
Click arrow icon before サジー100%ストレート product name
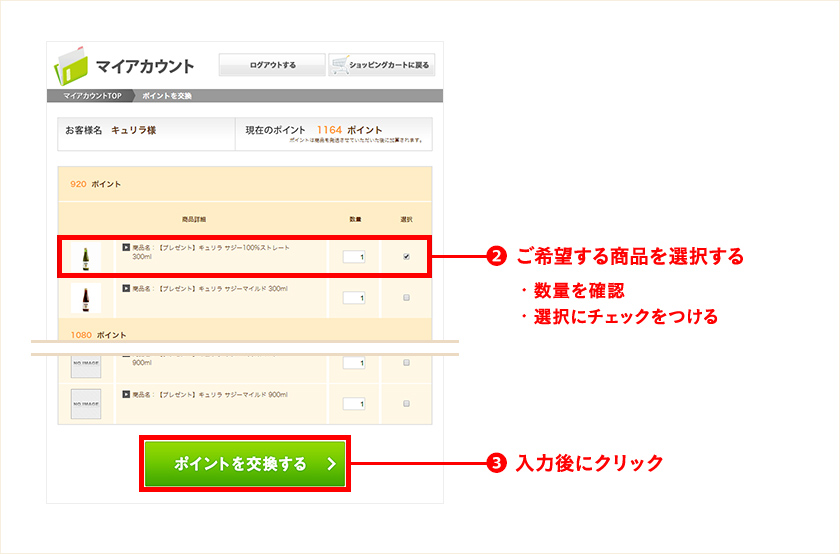tap(126, 247)
